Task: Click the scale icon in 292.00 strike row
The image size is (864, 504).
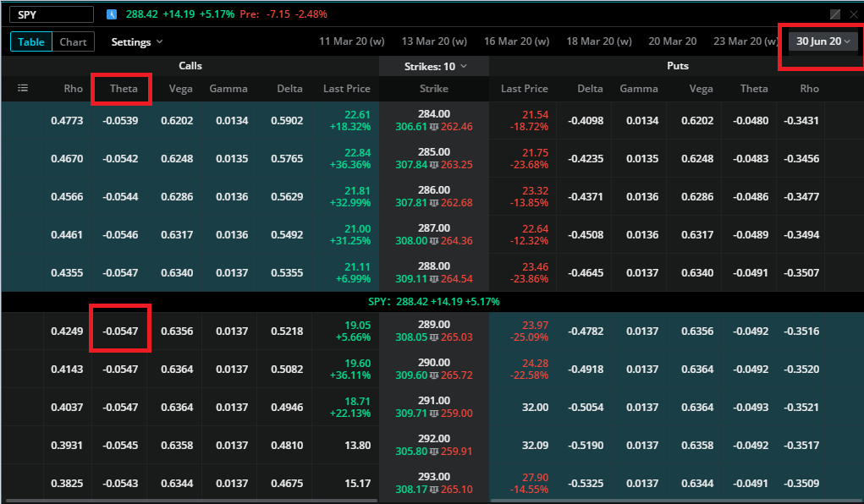Action: tap(433, 451)
